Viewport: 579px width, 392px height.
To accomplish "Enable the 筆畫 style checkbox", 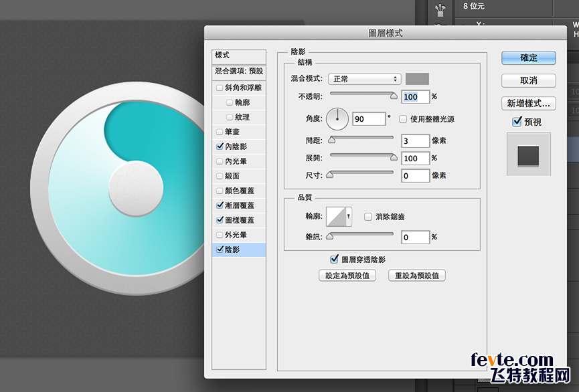I will 220,132.
